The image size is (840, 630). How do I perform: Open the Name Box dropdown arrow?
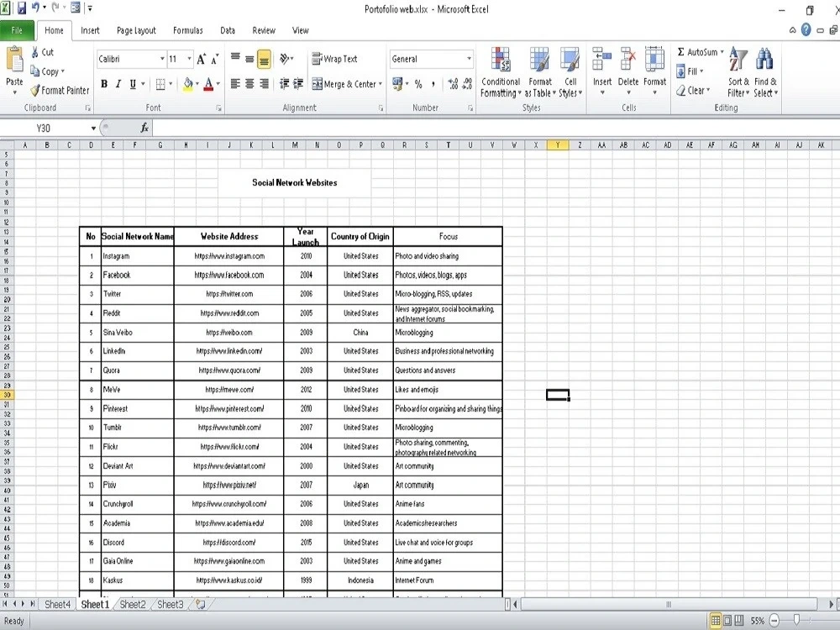(93, 128)
